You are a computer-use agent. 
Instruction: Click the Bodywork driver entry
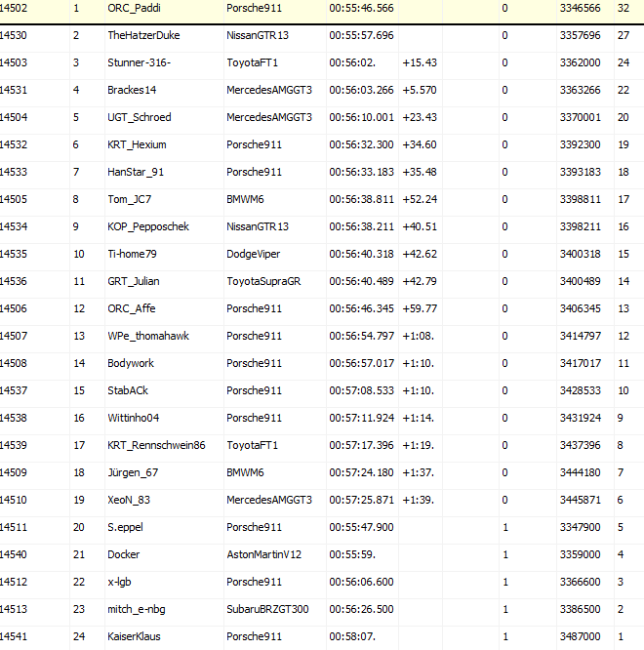131,363
